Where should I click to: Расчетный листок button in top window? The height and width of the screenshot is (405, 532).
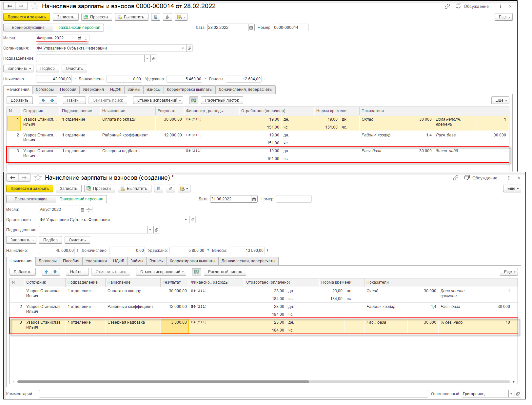pyautogui.click(x=222, y=100)
